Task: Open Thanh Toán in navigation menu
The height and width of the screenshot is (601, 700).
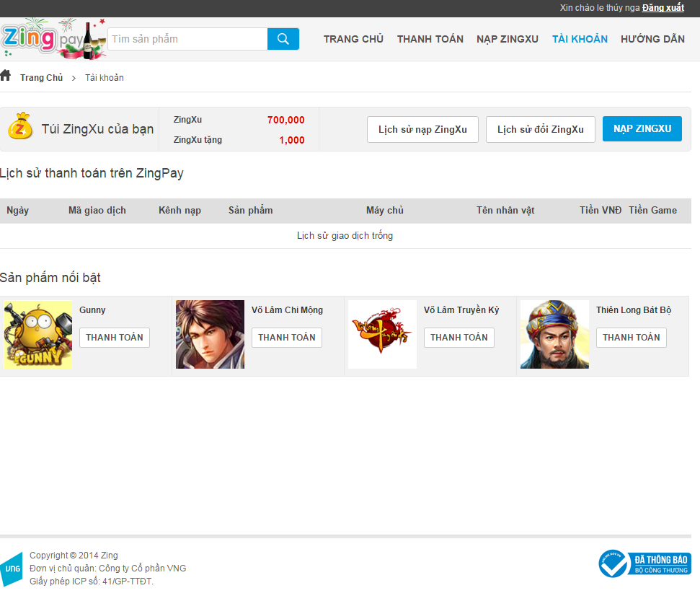Action: 430,39
